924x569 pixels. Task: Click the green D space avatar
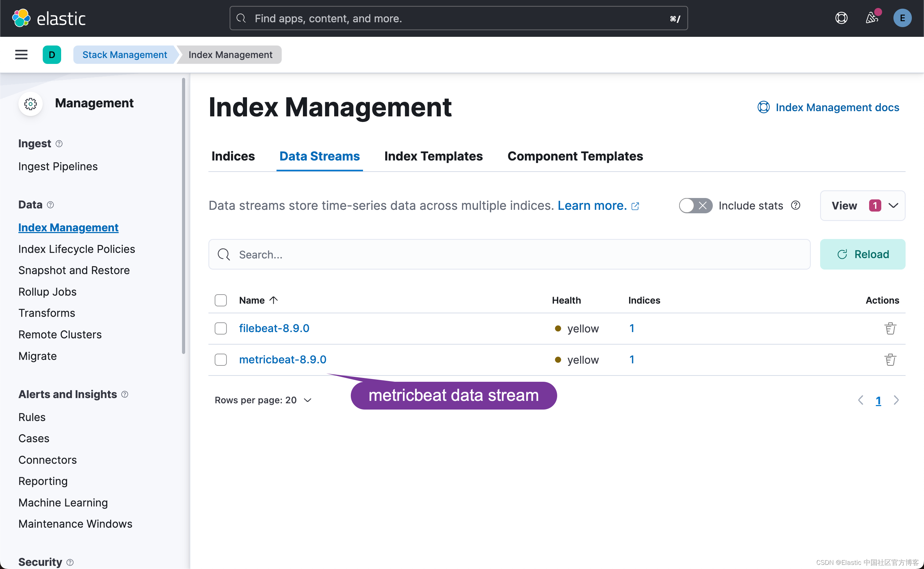pyautogui.click(x=52, y=55)
